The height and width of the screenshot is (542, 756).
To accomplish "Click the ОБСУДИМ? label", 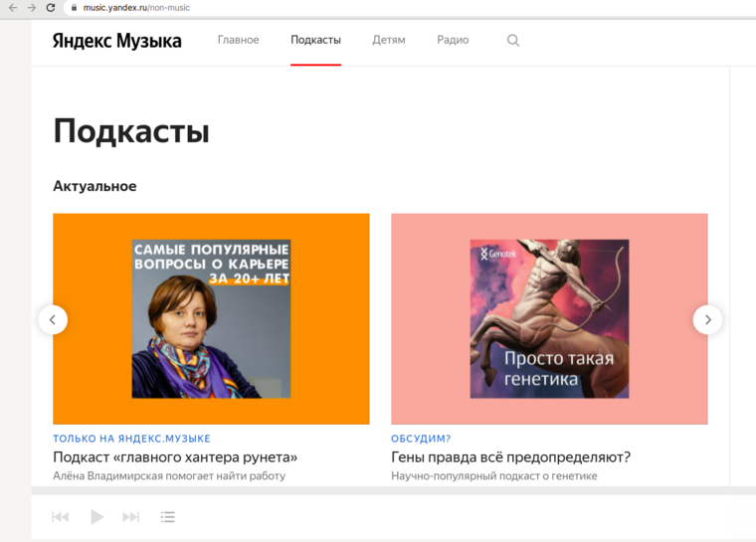I will [421, 439].
